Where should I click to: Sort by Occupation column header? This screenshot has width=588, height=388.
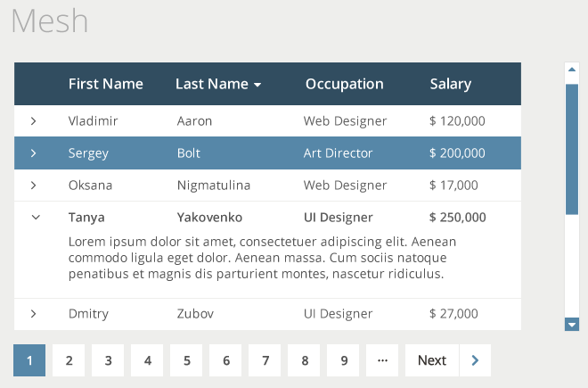(344, 84)
